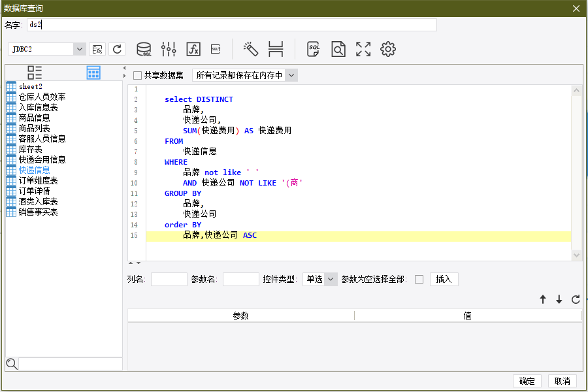This screenshot has height=392, width=588.
Task: Select the 快递会用信息 table
Action: pyautogui.click(x=42, y=160)
